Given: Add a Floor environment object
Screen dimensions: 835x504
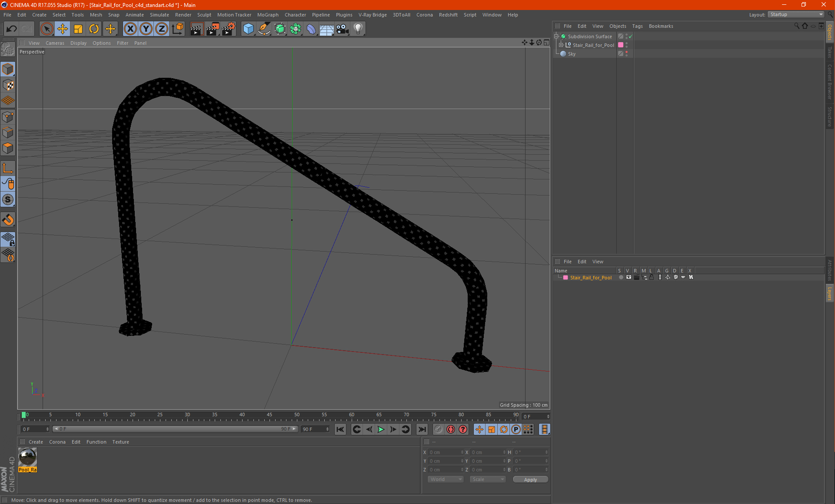Looking at the screenshot, I should (x=327, y=29).
